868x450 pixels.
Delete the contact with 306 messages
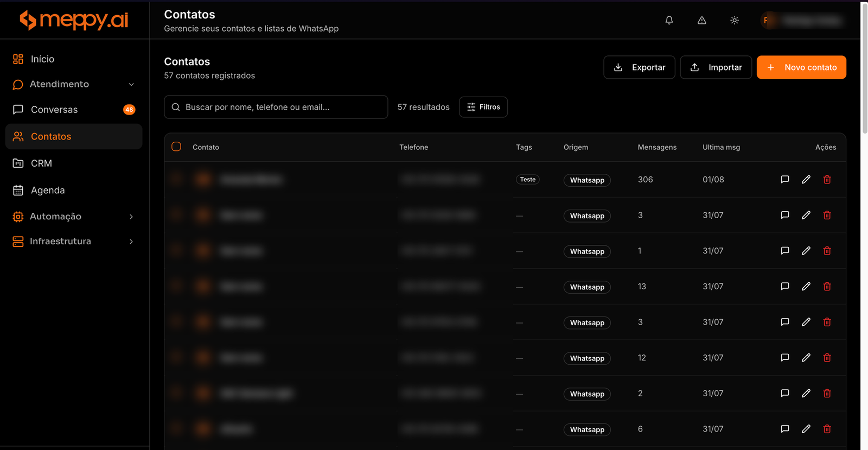click(827, 180)
